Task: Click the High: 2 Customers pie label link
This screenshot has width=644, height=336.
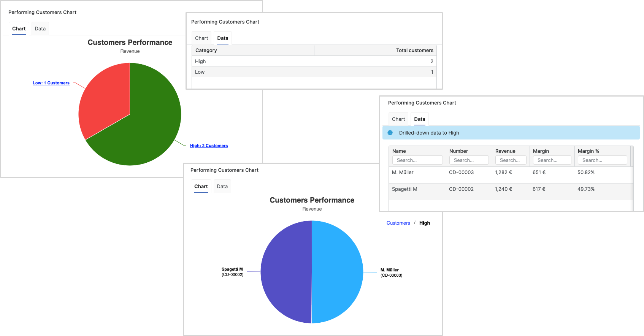Action: (209, 146)
